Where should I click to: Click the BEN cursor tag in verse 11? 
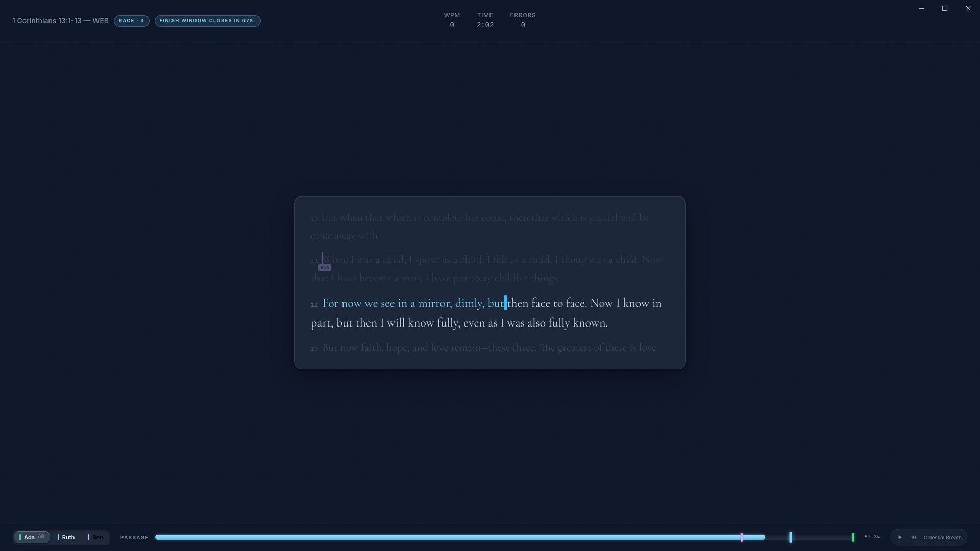coord(325,267)
